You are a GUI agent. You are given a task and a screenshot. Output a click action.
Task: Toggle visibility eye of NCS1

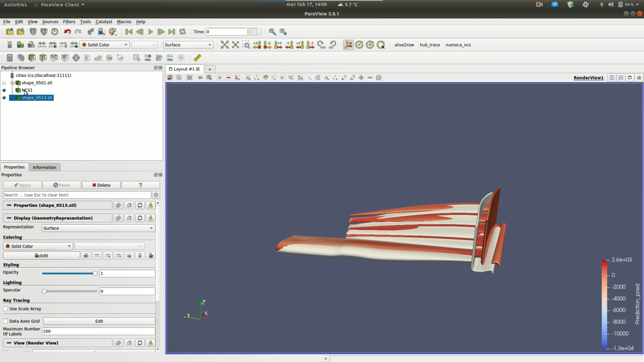[x=4, y=90]
